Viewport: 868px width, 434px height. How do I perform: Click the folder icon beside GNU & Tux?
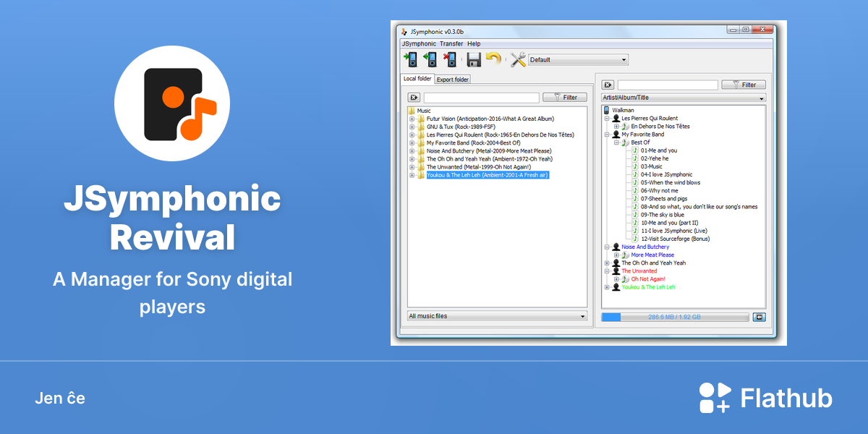pyautogui.click(x=421, y=127)
